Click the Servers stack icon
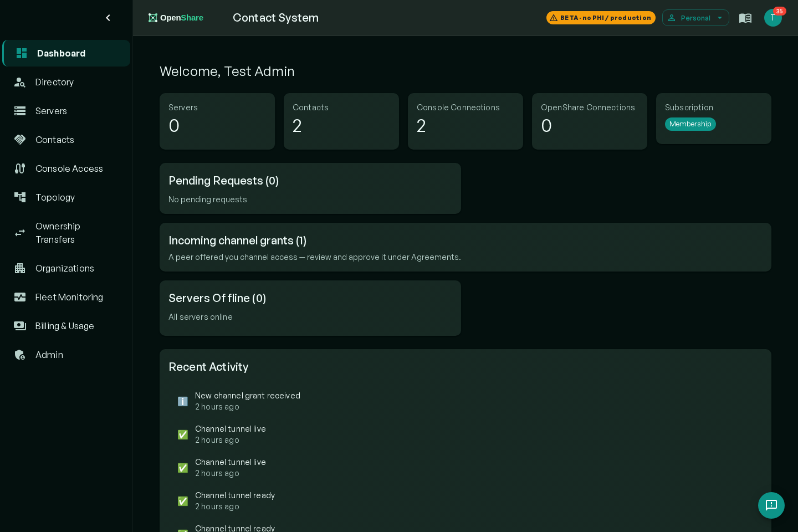 pos(20,111)
